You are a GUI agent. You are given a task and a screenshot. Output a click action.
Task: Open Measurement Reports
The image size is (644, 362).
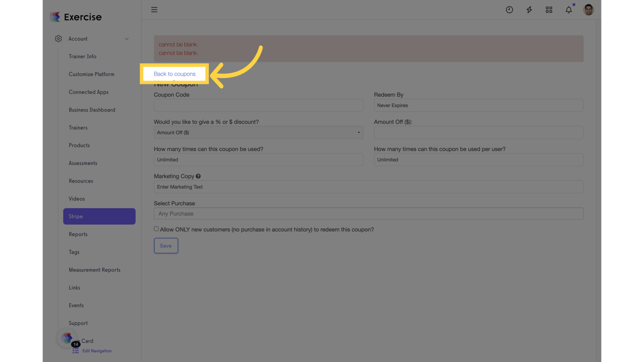95,270
